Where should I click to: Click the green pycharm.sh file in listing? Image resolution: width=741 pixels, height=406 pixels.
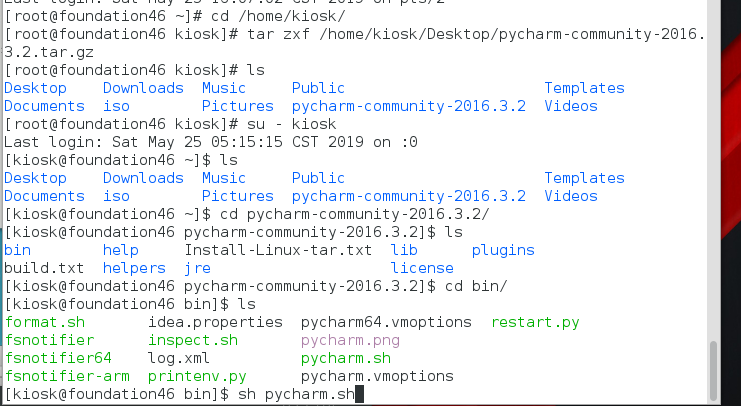[346, 358]
